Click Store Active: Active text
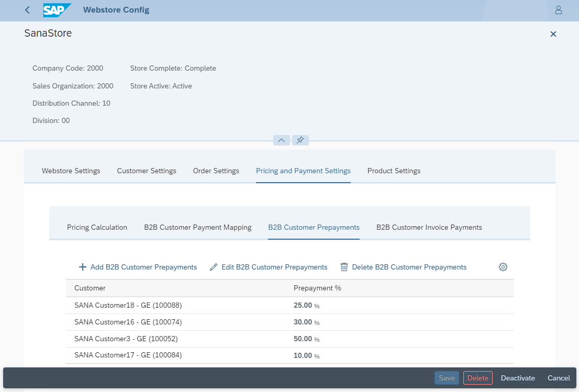 (161, 86)
